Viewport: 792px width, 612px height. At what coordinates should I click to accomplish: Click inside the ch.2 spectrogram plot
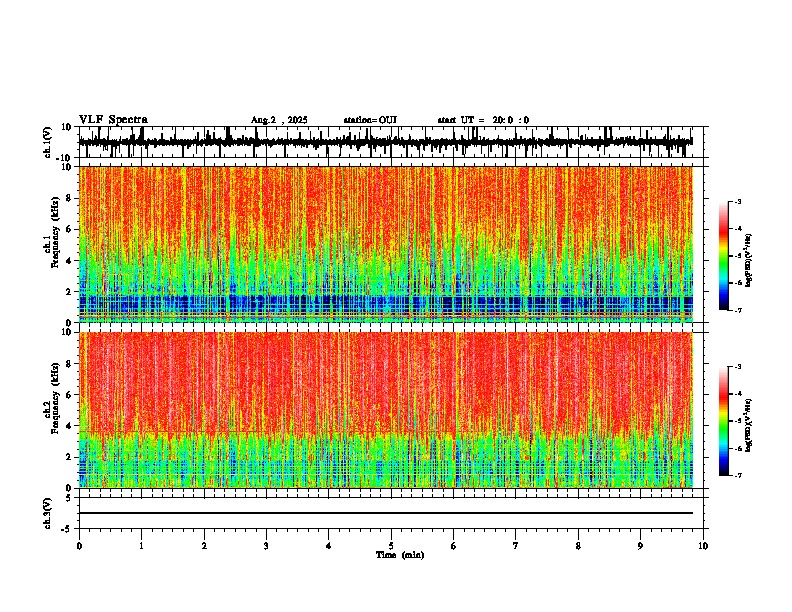pos(386,410)
